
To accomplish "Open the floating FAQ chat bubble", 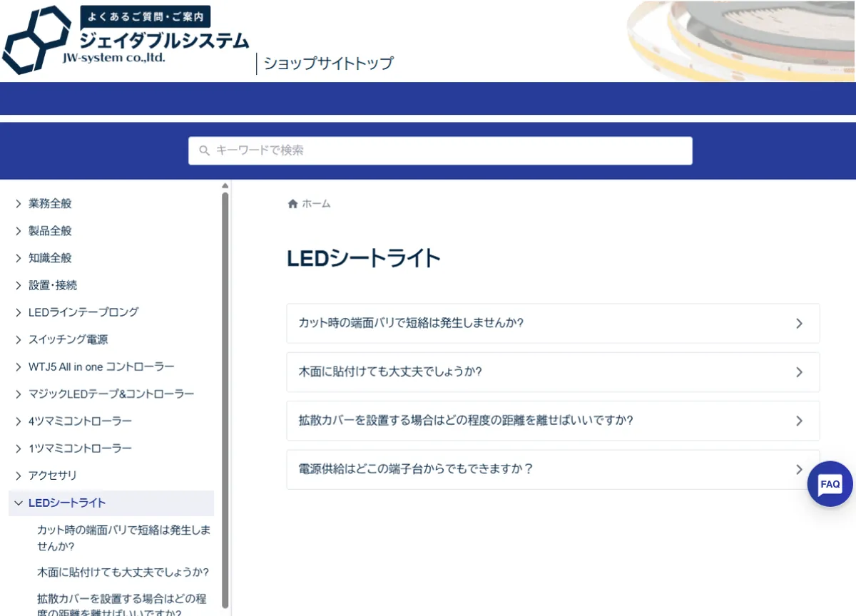I will (x=830, y=484).
